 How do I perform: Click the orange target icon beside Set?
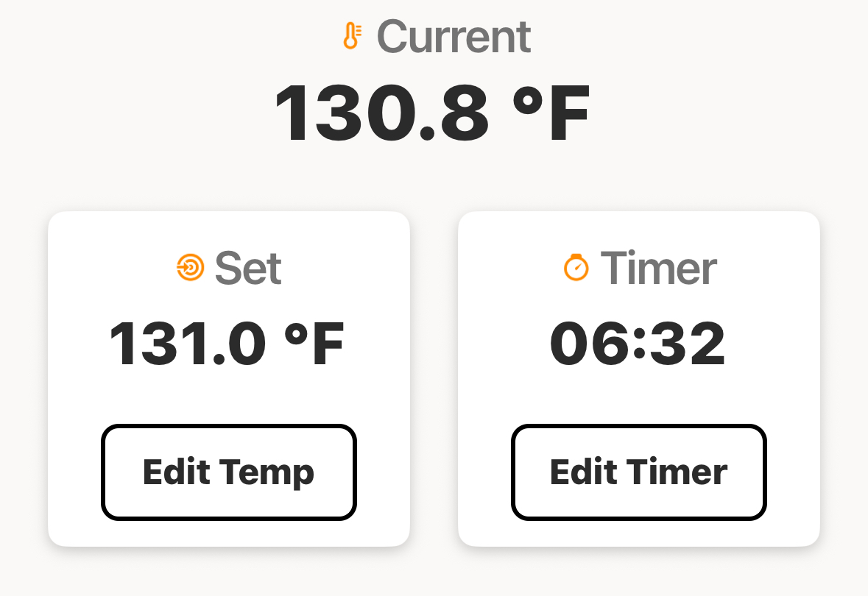click(x=191, y=267)
